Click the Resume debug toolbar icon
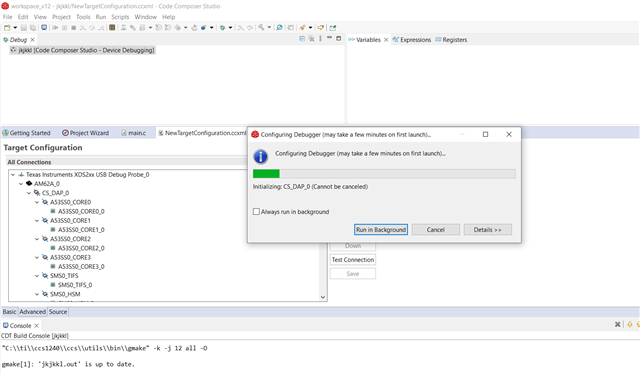The height and width of the screenshot is (374, 640). [x=55, y=28]
